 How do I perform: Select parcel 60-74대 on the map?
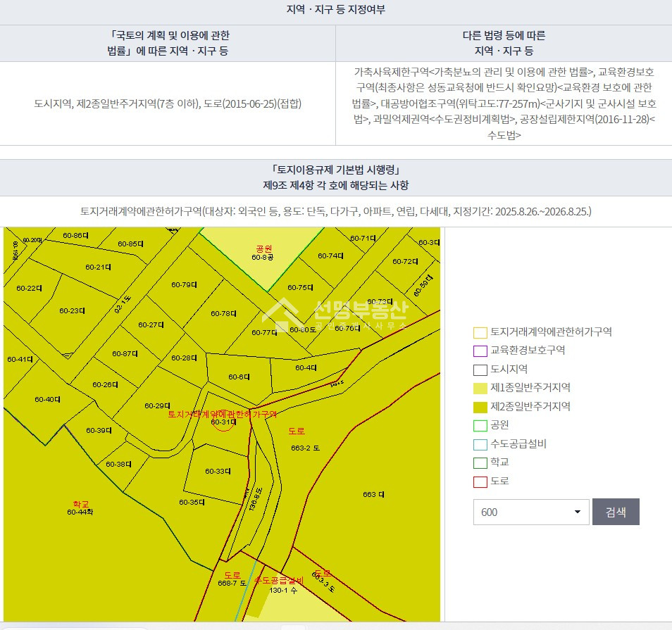click(330, 256)
